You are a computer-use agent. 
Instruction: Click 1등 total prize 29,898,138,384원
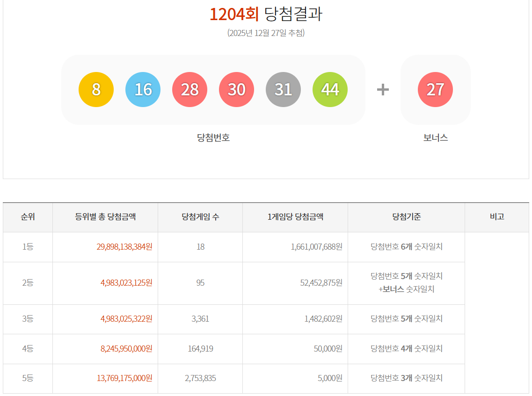(x=124, y=247)
